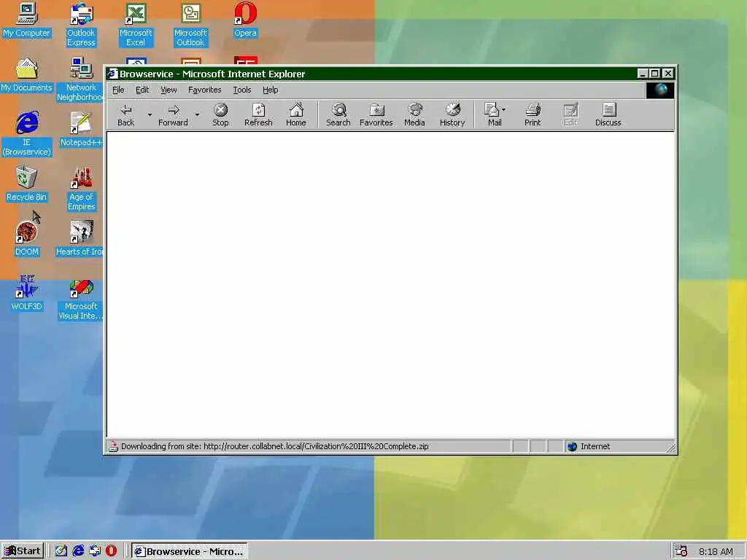Click the Back toolbar button
747x560 pixels.
click(125, 114)
